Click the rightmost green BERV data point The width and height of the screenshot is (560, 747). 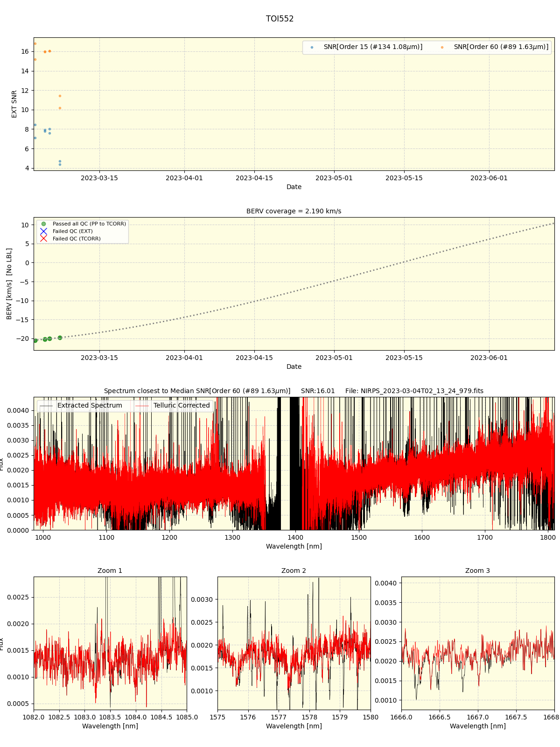(x=60, y=338)
